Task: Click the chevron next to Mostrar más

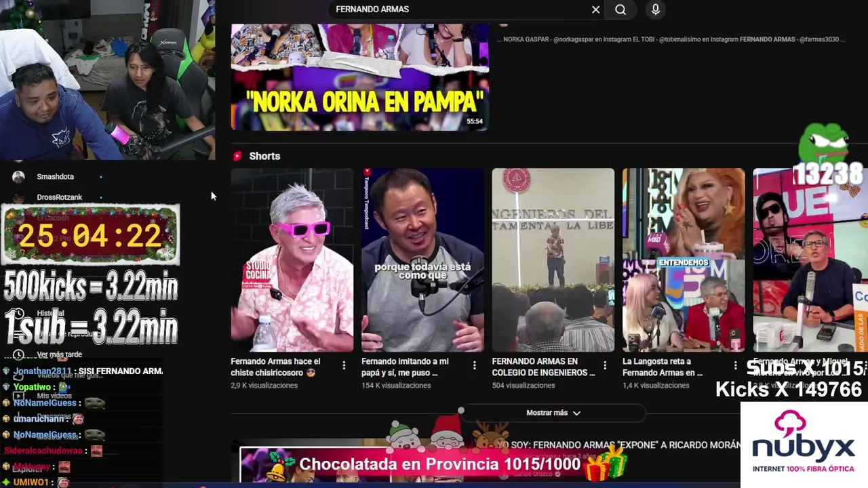Action: click(x=576, y=413)
